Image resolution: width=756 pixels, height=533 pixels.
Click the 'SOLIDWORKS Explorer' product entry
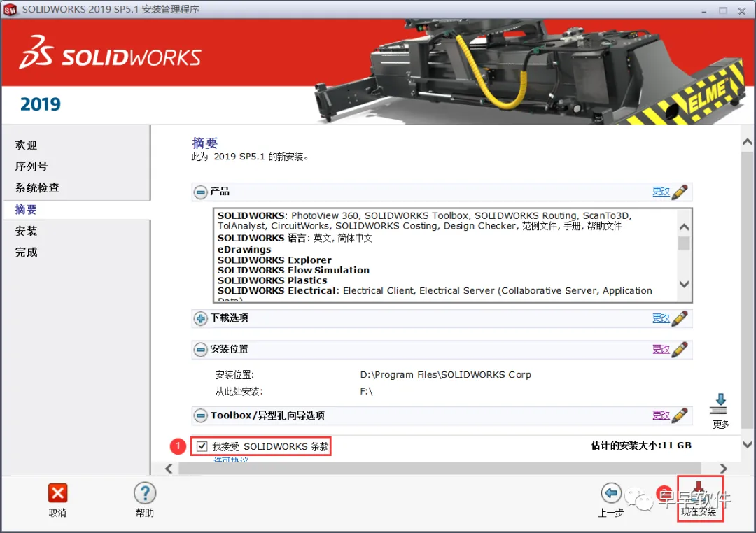coord(274,260)
